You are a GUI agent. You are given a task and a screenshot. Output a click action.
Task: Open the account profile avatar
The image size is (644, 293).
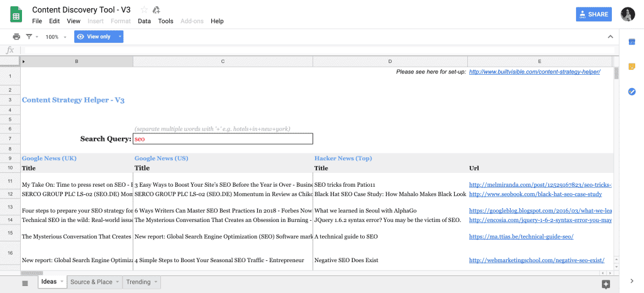628,14
